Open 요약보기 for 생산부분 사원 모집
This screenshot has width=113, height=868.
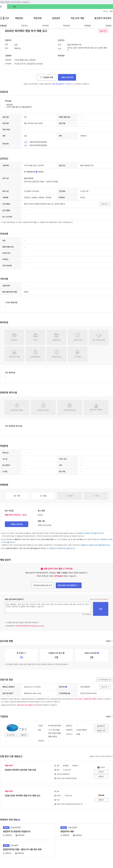point(101,772)
